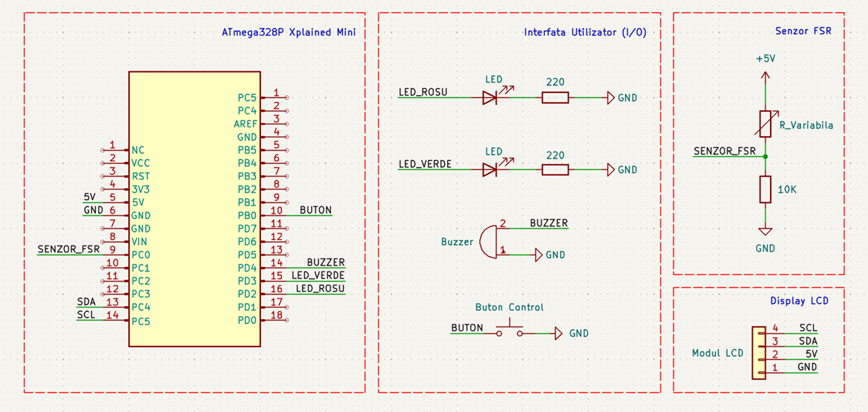Screen dimensions: 868x412
Task: Click the 3V3 pin name on the chip
Action: [140, 189]
